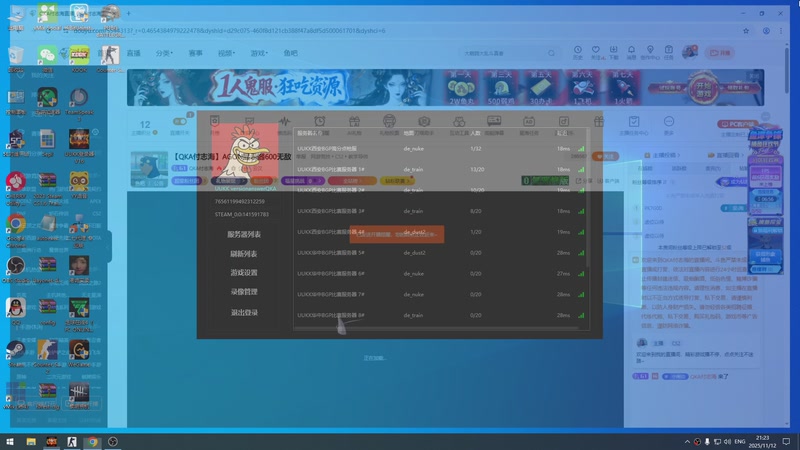Go to 直播 in Douyu nav

pos(134,53)
